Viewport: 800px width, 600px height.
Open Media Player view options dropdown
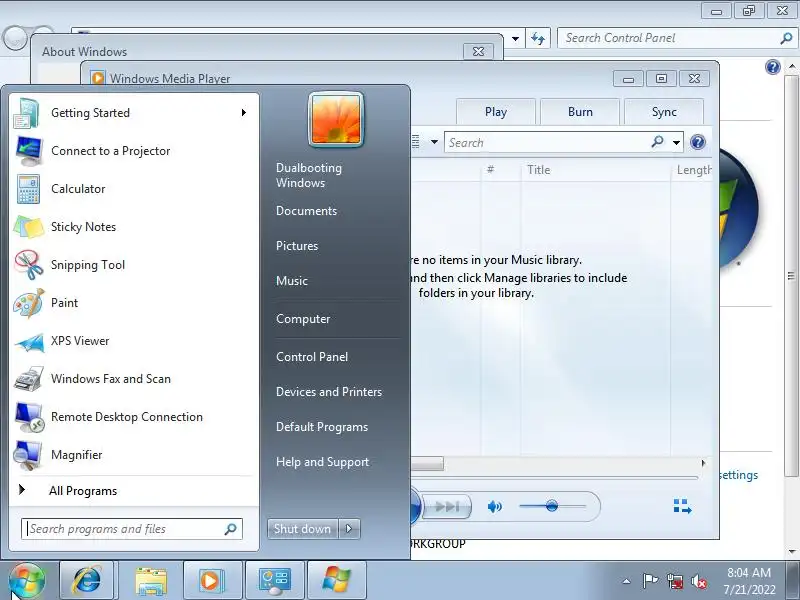pos(434,142)
